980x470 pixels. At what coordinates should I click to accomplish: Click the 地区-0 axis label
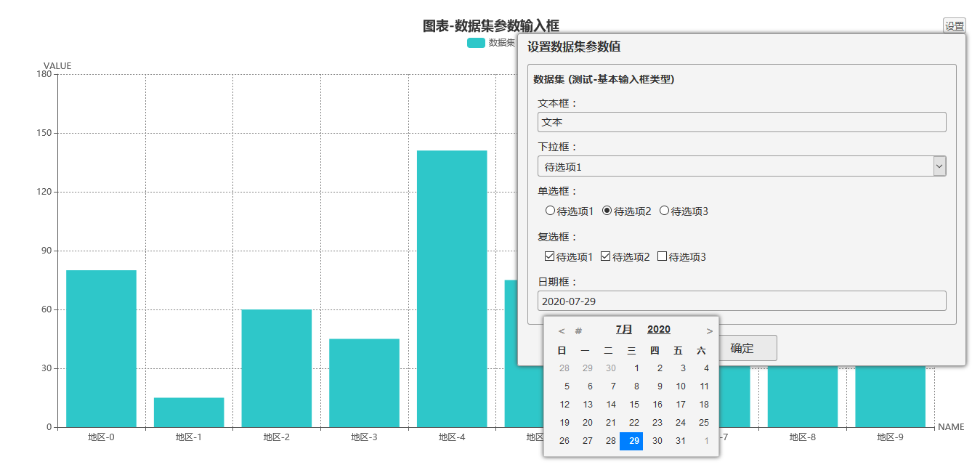tap(100, 437)
